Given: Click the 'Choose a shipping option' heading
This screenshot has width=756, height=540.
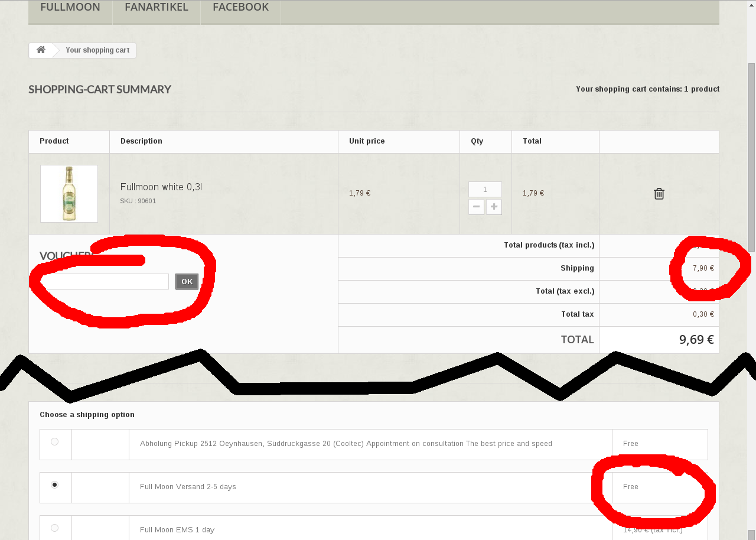Looking at the screenshot, I should (87, 415).
